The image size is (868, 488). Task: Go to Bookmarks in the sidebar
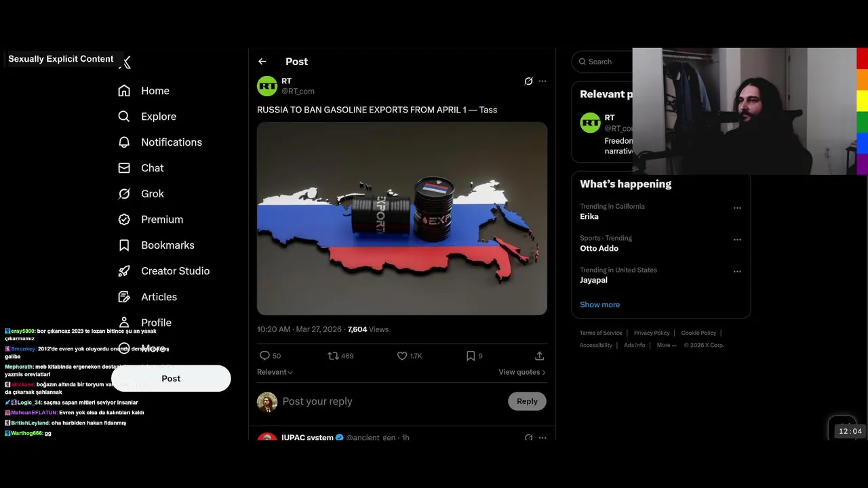[156, 245]
